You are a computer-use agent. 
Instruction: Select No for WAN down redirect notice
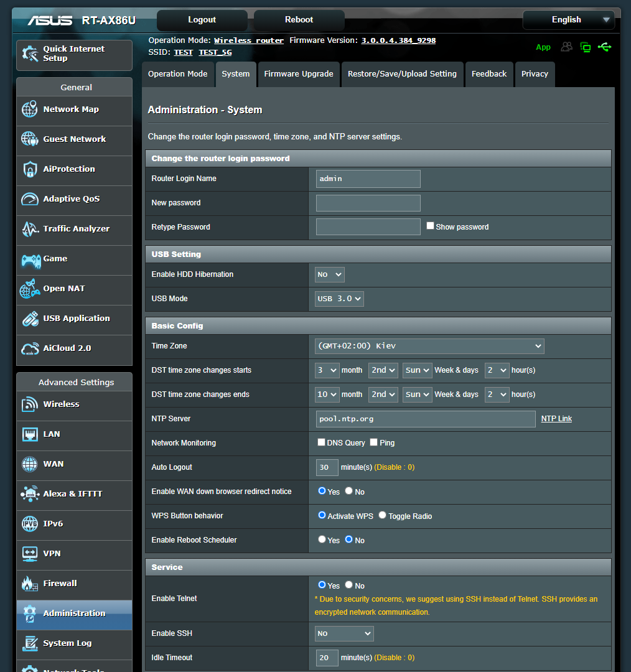tap(348, 491)
